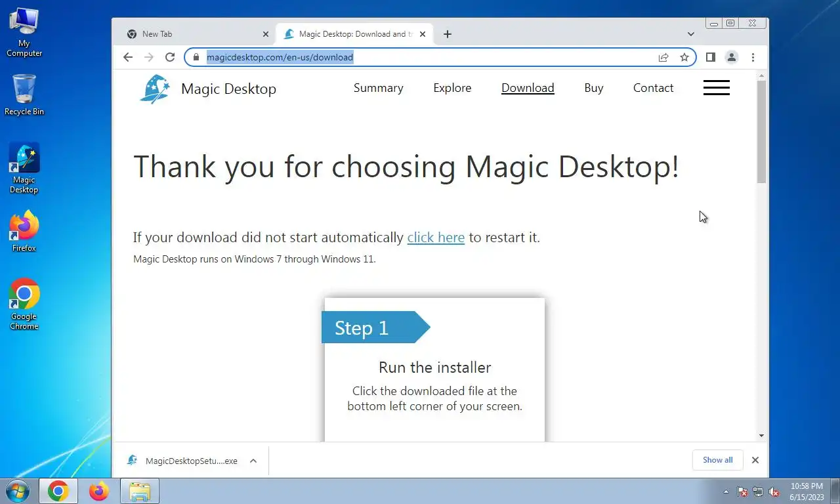Toggle the Chrome side panel
This screenshot has height=504, width=840.
(x=710, y=57)
